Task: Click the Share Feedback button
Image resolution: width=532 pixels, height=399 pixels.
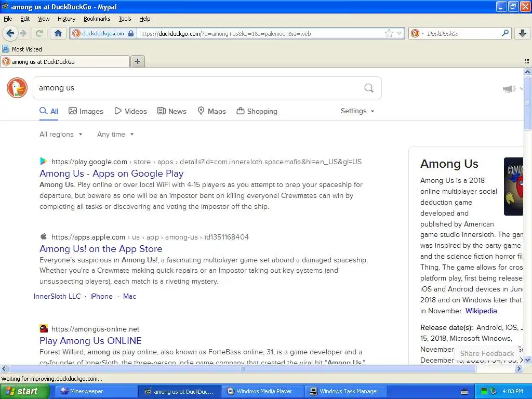Action: [x=487, y=353]
